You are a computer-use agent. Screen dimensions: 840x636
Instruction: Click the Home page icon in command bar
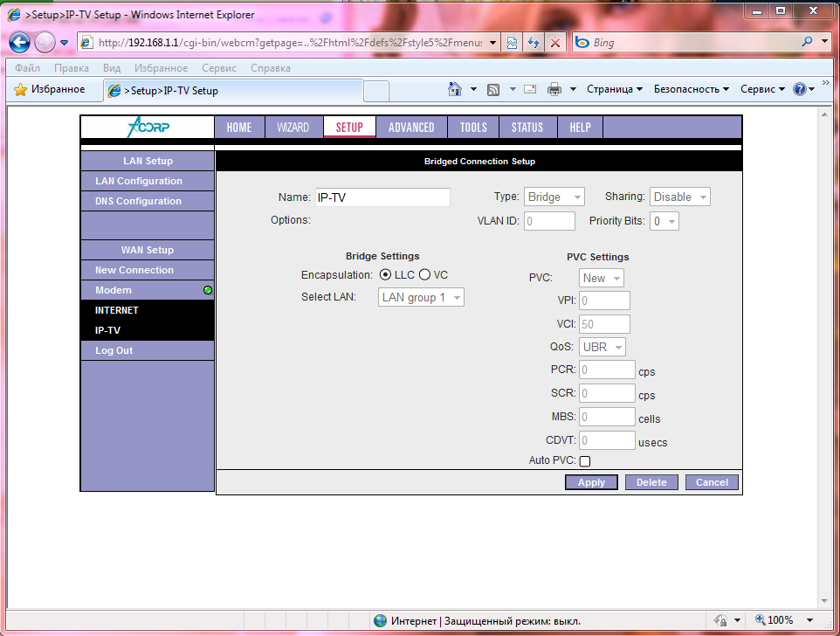(455, 89)
